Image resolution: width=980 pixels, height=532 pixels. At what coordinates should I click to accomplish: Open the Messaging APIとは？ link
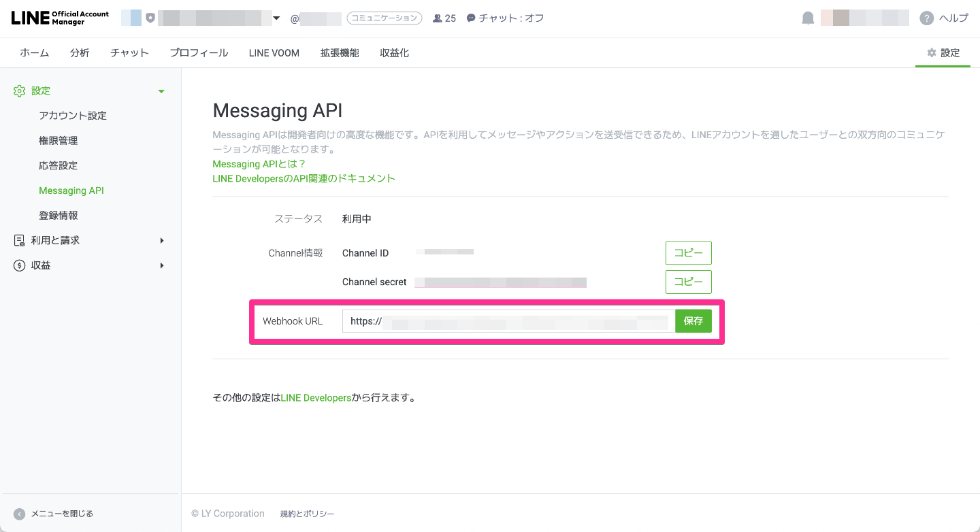click(x=259, y=164)
